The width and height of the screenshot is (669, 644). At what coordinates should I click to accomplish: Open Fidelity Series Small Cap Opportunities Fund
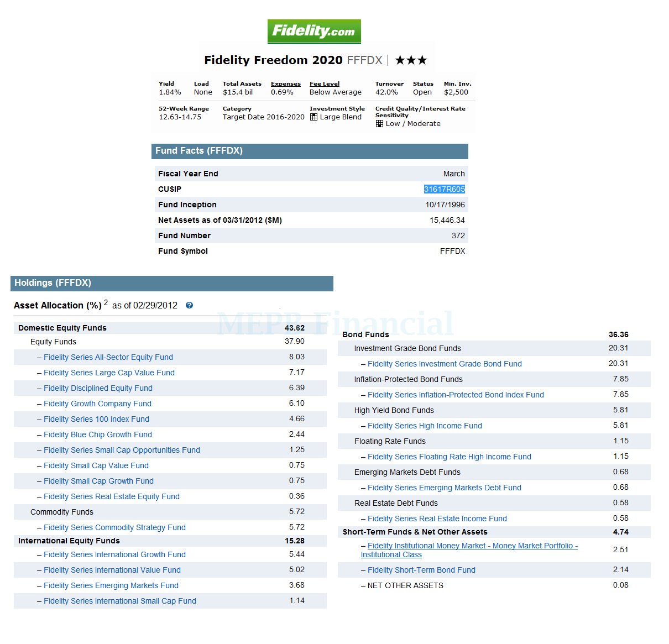[122, 450]
